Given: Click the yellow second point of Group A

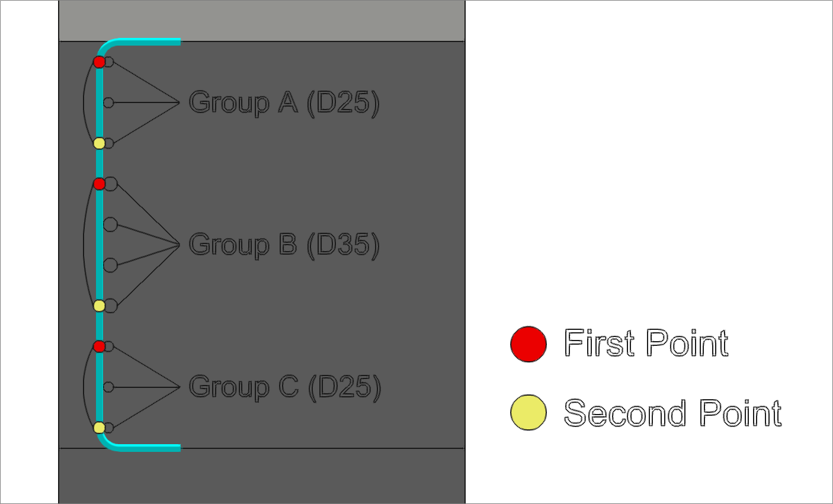Looking at the screenshot, I should pyautogui.click(x=100, y=143).
